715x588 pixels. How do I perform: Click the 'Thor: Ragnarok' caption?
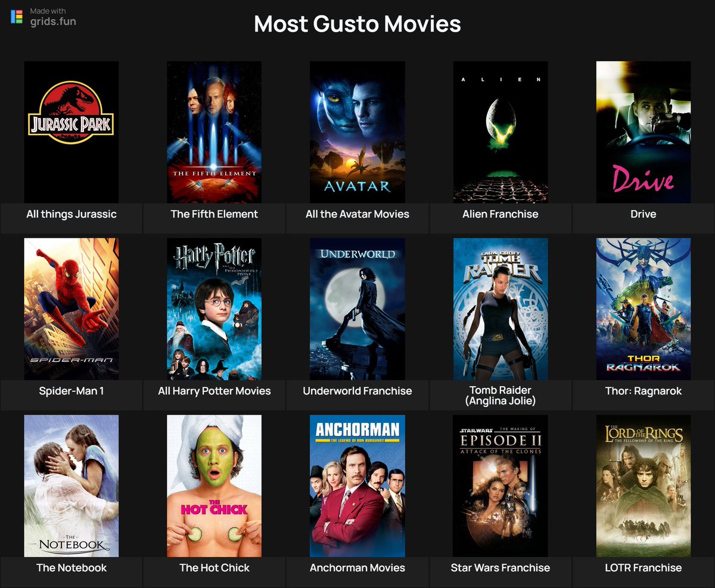click(643, 391)
